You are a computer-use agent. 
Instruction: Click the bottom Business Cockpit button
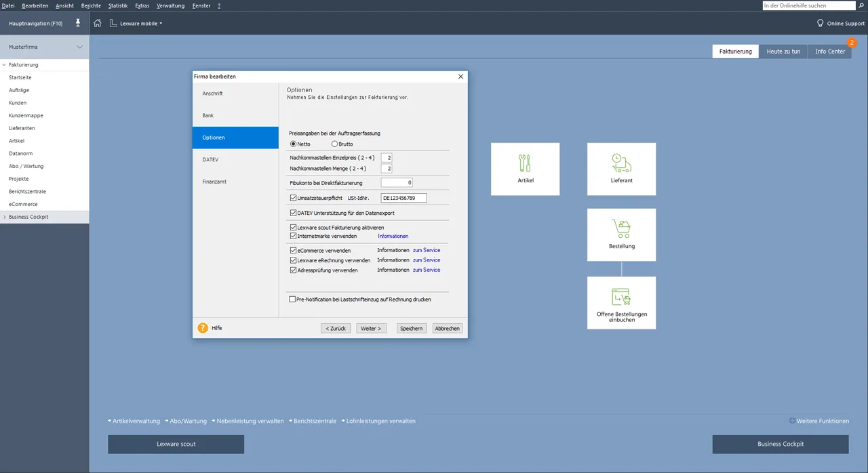(x=781, y=444)
